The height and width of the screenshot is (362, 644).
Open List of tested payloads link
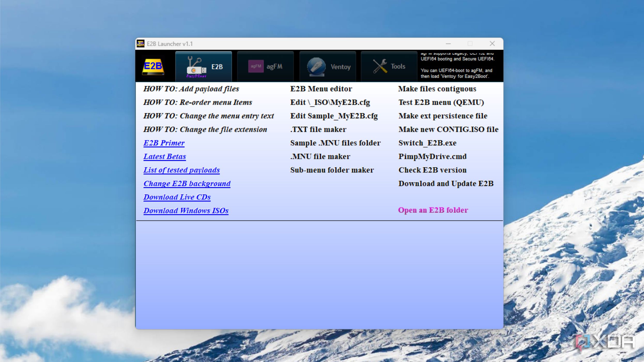click(181, 170)
